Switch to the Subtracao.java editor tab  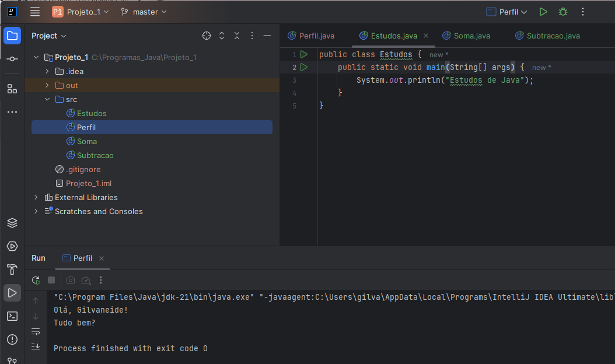547,36
